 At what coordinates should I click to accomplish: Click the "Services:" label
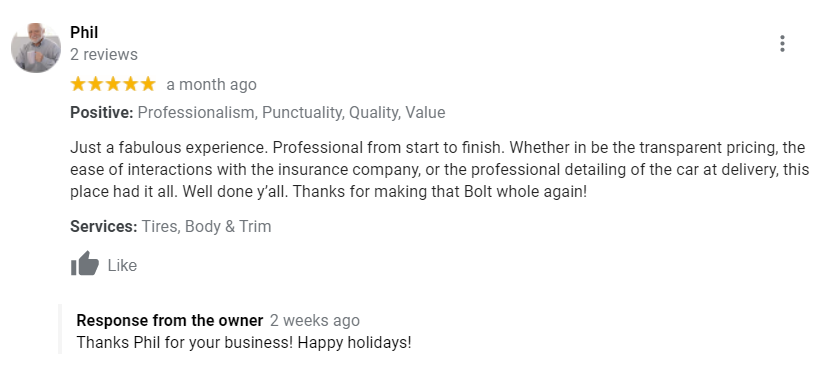[x=104, y=226]
